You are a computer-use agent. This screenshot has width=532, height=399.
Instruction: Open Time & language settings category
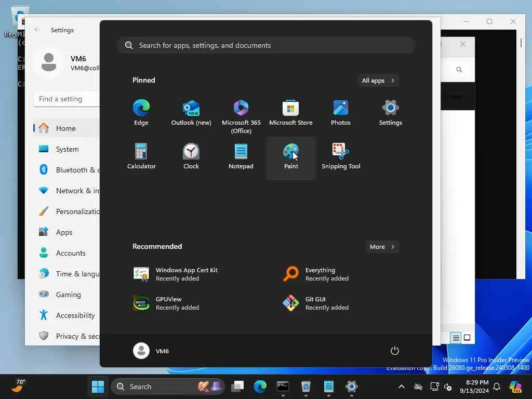tap(66, 273)
